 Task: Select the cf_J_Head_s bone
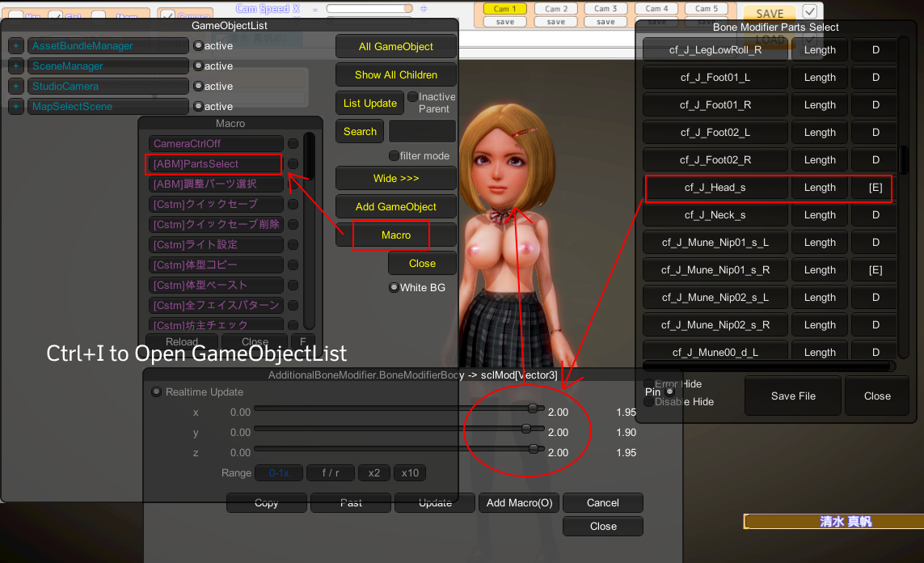[x=715, y=188]
